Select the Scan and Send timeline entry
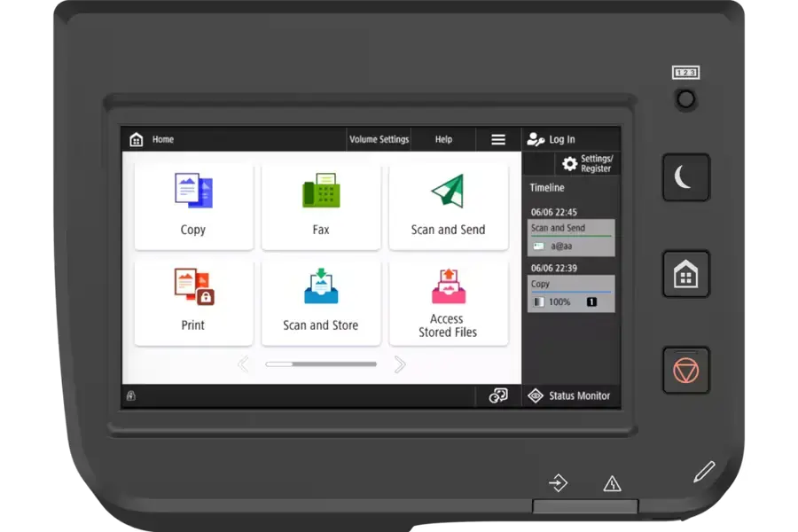The height and width of the screenshot is (532, 798). click(x=571, y=238)
